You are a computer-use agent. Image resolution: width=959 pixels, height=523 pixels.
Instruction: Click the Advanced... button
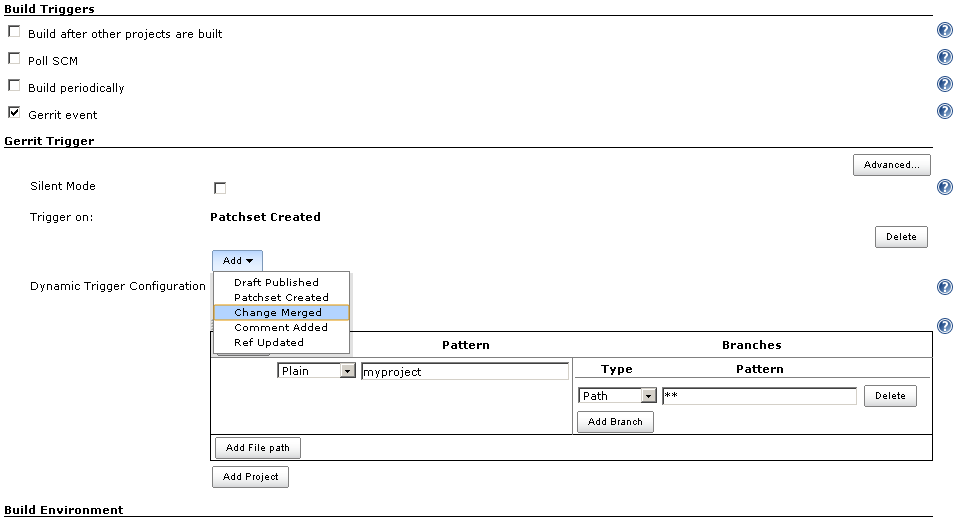pos(892,165)
